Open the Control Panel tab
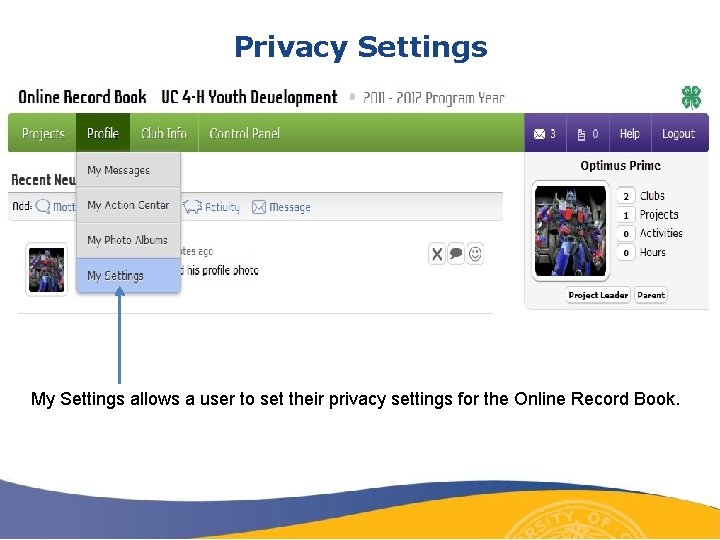 coord(244,133)
